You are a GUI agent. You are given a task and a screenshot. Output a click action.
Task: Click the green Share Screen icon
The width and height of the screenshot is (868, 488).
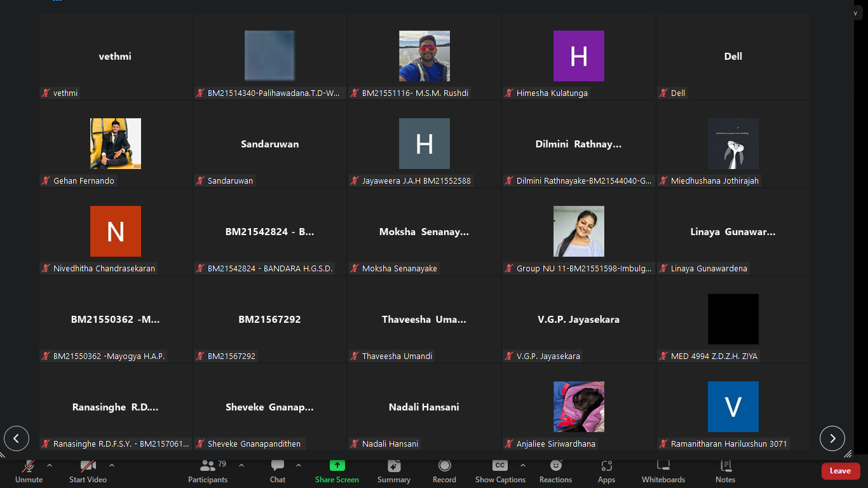click(337, 466)
